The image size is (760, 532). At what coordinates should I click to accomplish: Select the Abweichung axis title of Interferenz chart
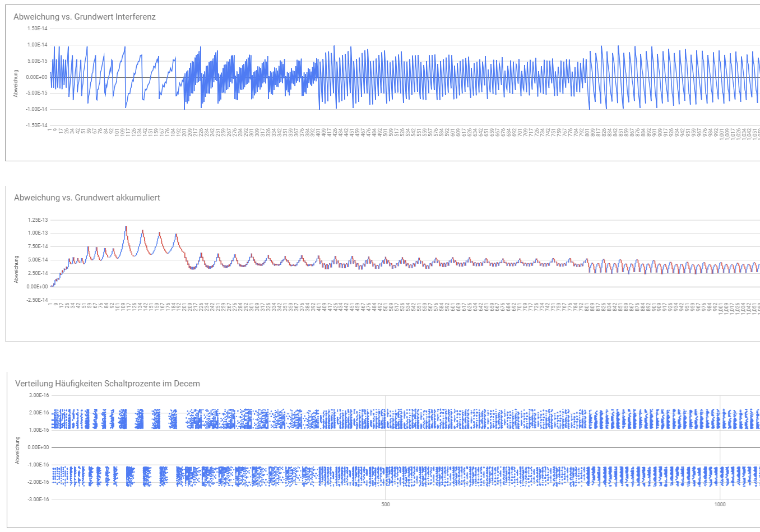16,83
